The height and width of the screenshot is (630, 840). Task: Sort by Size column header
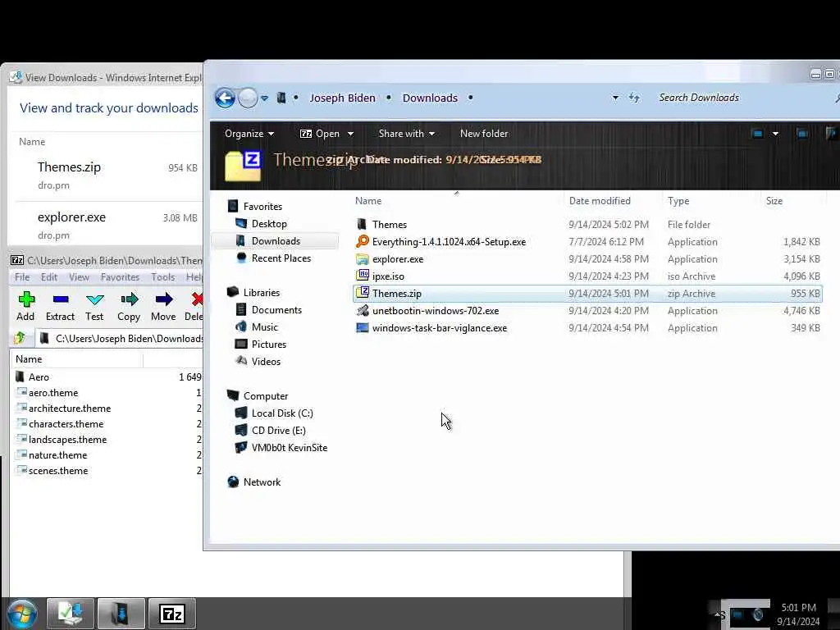[774, 201]
